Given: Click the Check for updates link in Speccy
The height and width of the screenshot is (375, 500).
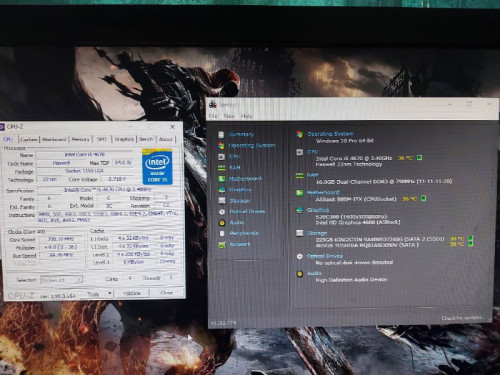Looking at the screenshot, I should point(462,318).
